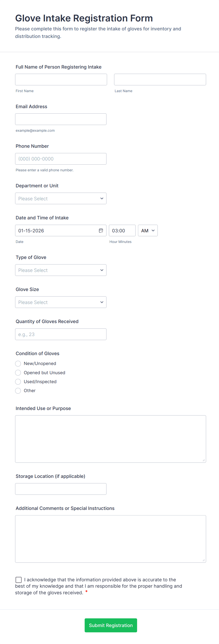Choose Used/Inspected glove condition

18,381
